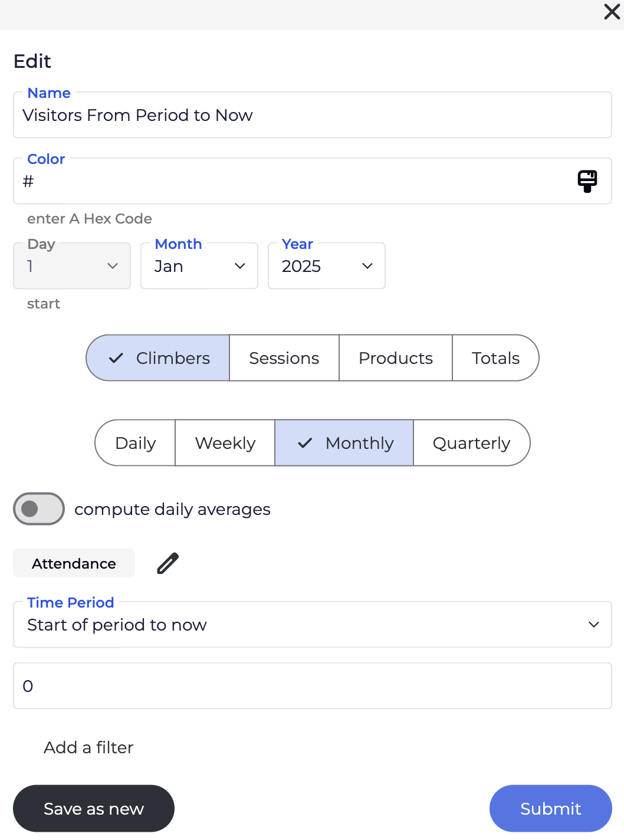Viewport: 624px width, 840px height.
Task: Open the Month dropdown
Action: (199, 266)
